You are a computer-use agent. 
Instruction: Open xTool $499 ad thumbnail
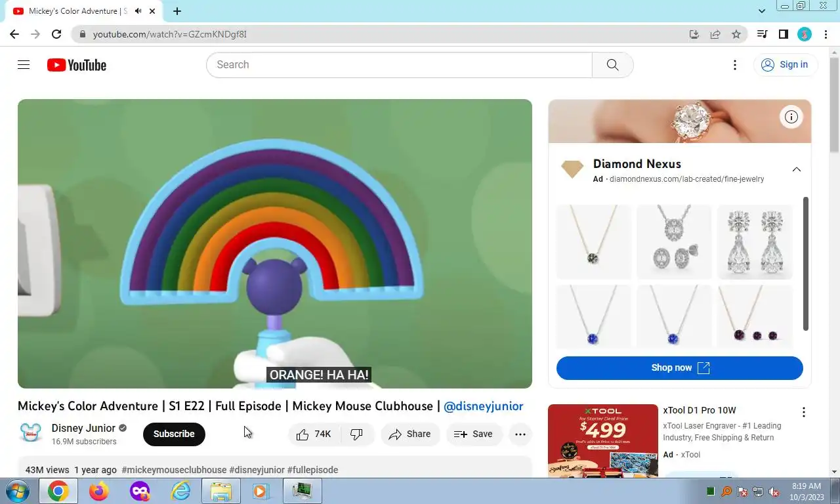[x=603, y=440]
